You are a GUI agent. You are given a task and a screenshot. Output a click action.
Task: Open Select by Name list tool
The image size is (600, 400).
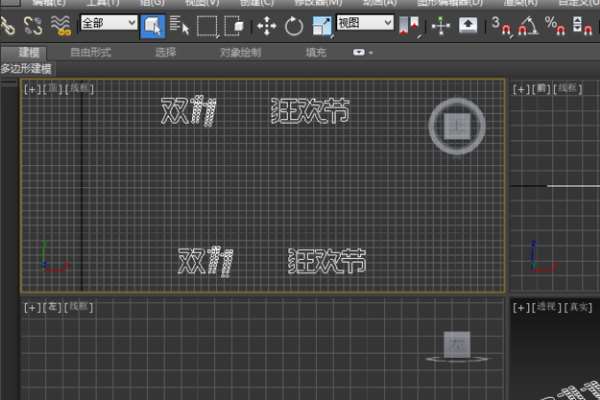tap(179, 26)
